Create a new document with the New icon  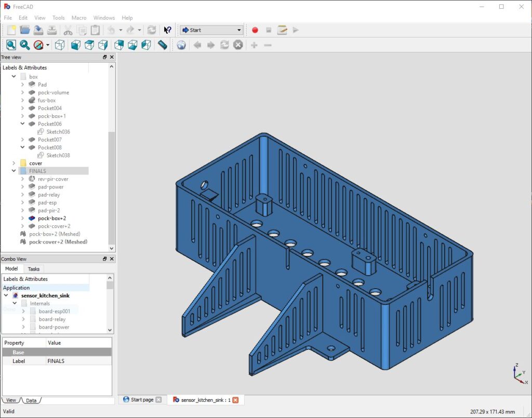pos(11,30)
